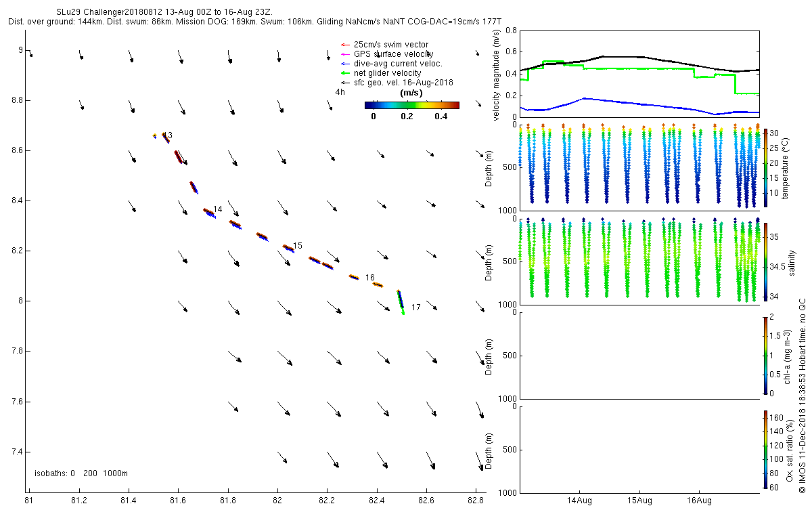Click track day label '17' on the map

(x=416, y=308)
